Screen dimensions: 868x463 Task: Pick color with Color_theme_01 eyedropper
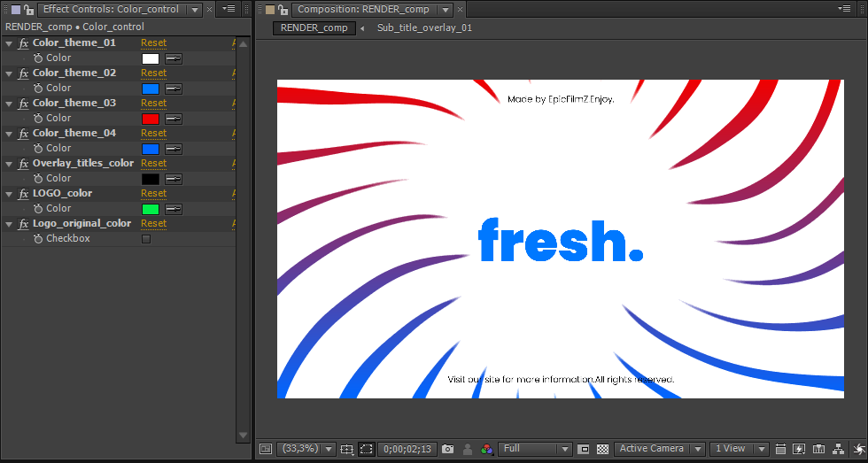click(x=174, y=58)
